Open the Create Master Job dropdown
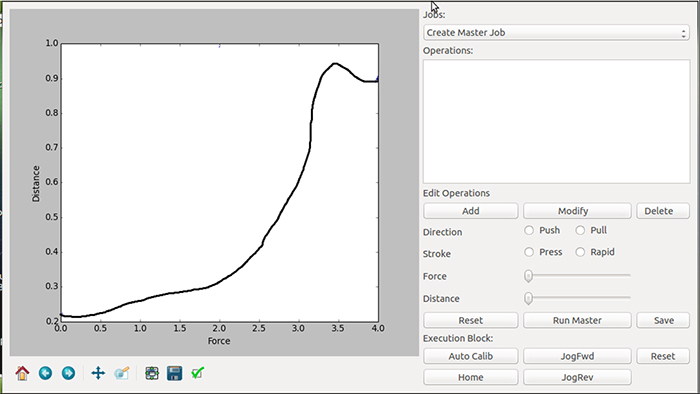700x394 pixels. click(556, 33)
